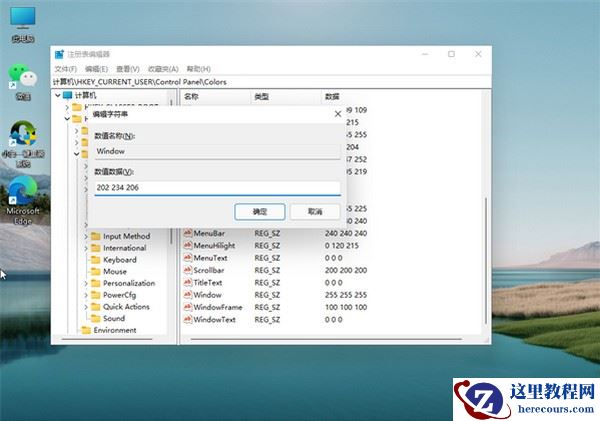The width and height of the screenshot is (600, 421).
Task: Open the one-click reinstall desktop shortcut
Action: click(23, 144)
